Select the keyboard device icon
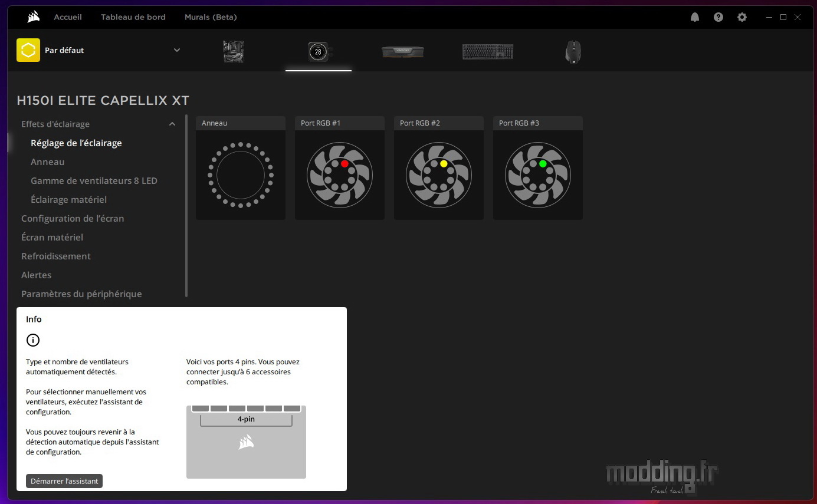This screenshot has height=504, width=817. coord(488,51)
